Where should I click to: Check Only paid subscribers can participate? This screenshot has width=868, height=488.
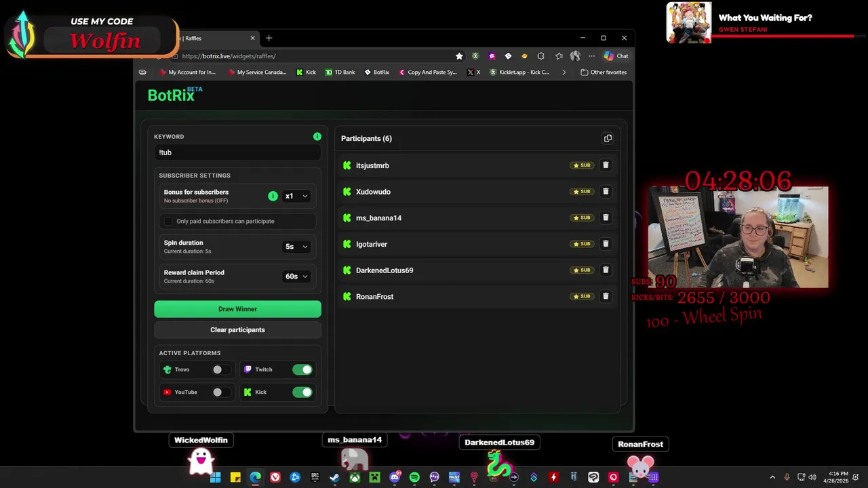[x=168, y=221]
